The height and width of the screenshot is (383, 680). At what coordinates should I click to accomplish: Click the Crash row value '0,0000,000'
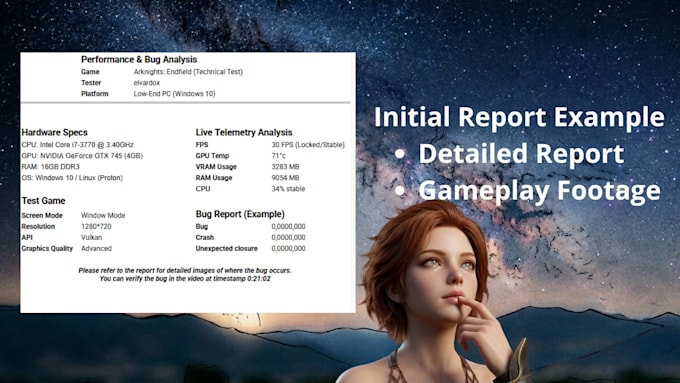(x=288, y=237)
